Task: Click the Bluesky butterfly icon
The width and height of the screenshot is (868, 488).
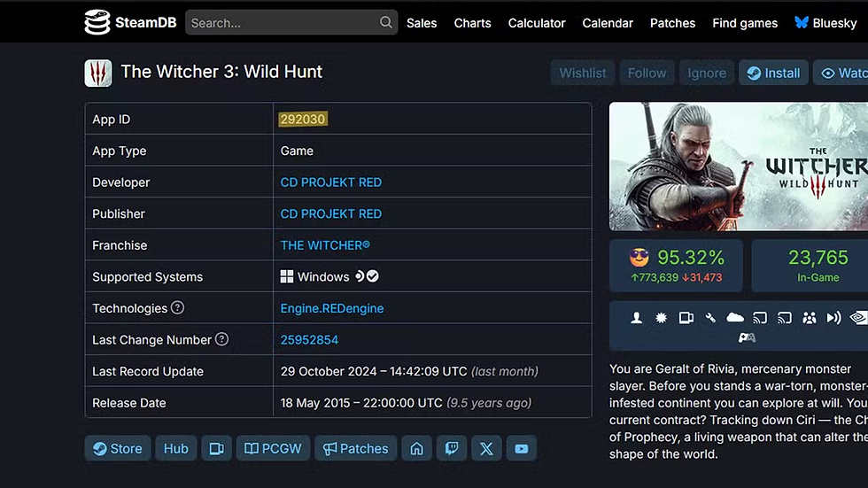Action: pos(801,23)
